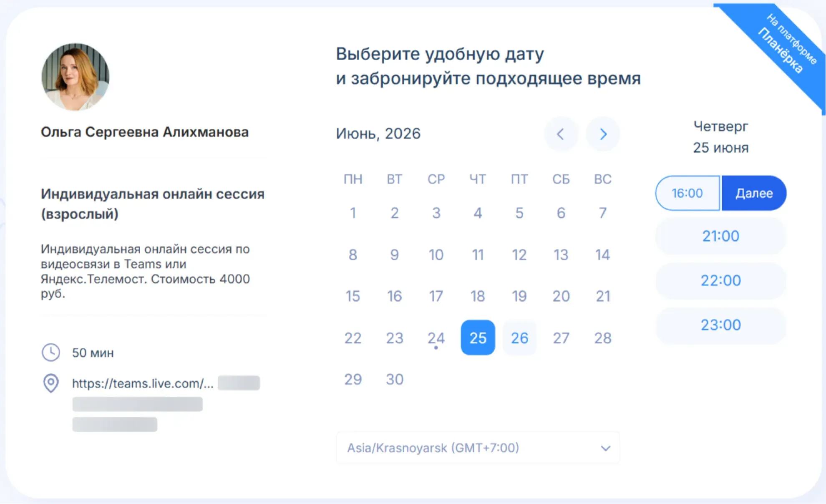This screenshot has height=504, width=826.
Task: Click date 4 in June calendar
Action: click(x=478, y=213)
